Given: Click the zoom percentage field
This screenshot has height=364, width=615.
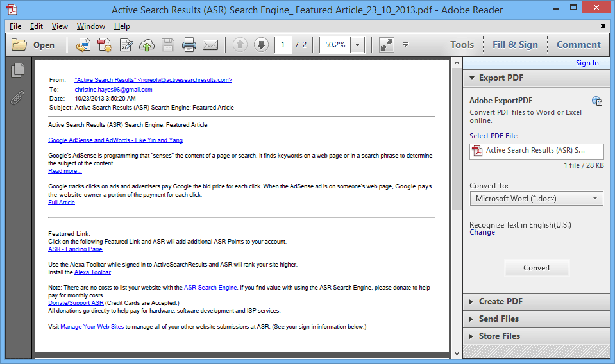Looking at the screenshot, I should click(x=335, y=45).
